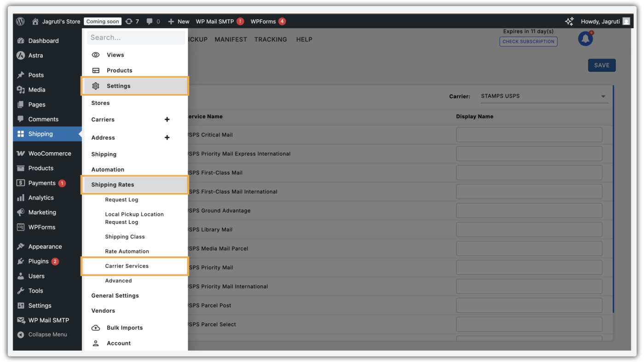The height and width of the screenshot is (362, 644).
Task: Click the flyout menu Search field
Action: [x=136, y=38]
